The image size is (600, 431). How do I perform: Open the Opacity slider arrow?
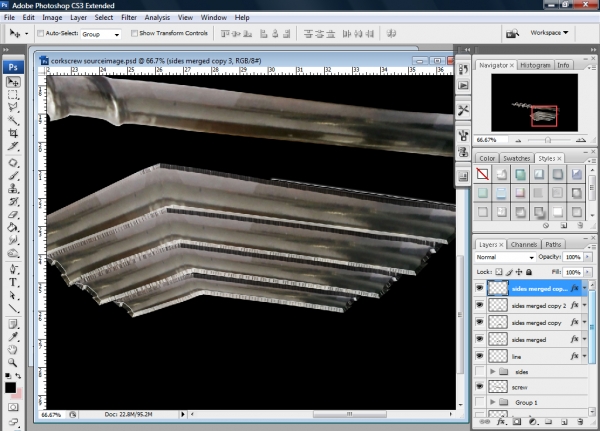(587, 257)
